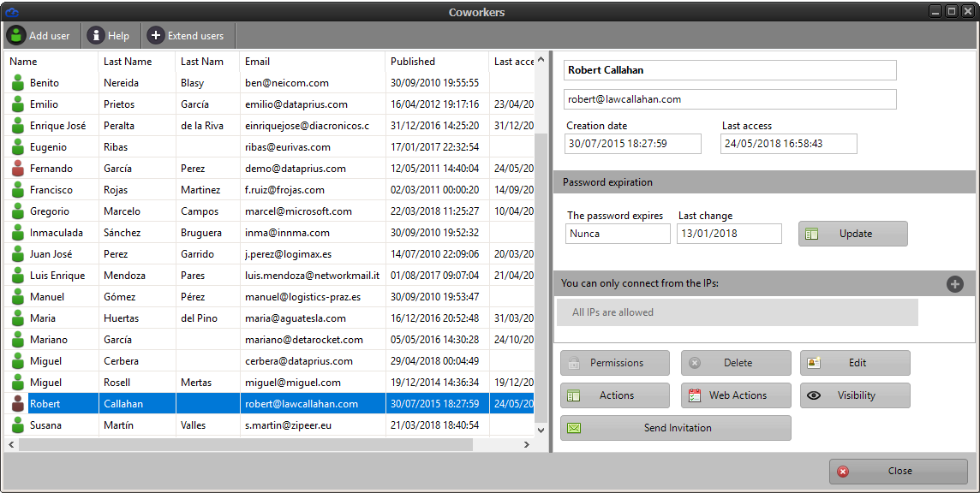Sort by the first Last Name column
980x493 pixels.
[x=137, y=62]
